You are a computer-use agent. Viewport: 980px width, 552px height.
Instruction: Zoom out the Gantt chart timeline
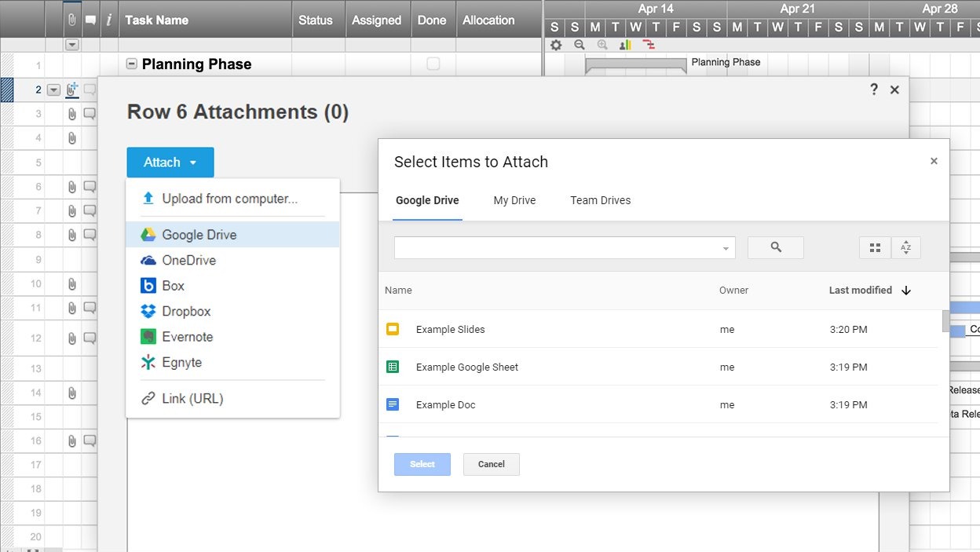580,46
